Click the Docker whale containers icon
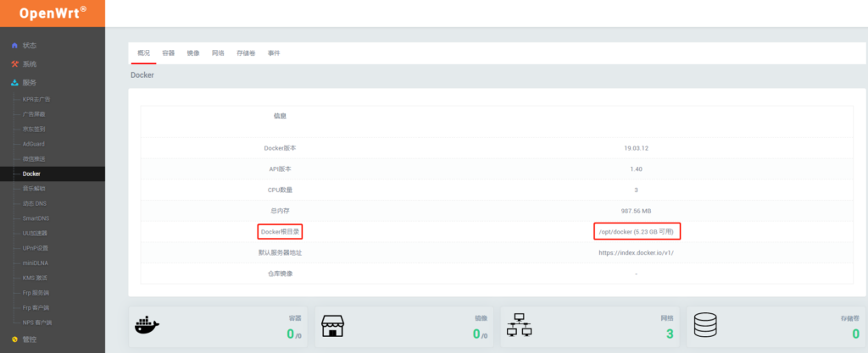868x353 pixels. tap(147, 324)
